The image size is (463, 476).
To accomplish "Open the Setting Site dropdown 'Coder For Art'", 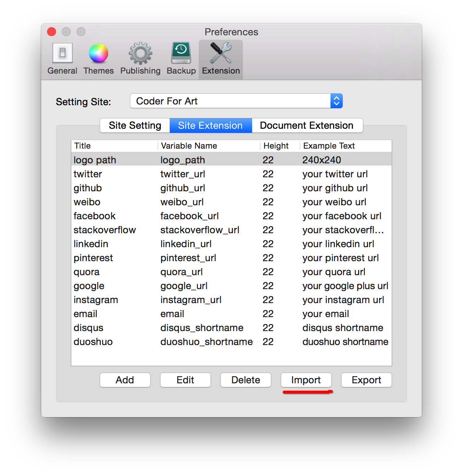I will click(x=236, y=101).
